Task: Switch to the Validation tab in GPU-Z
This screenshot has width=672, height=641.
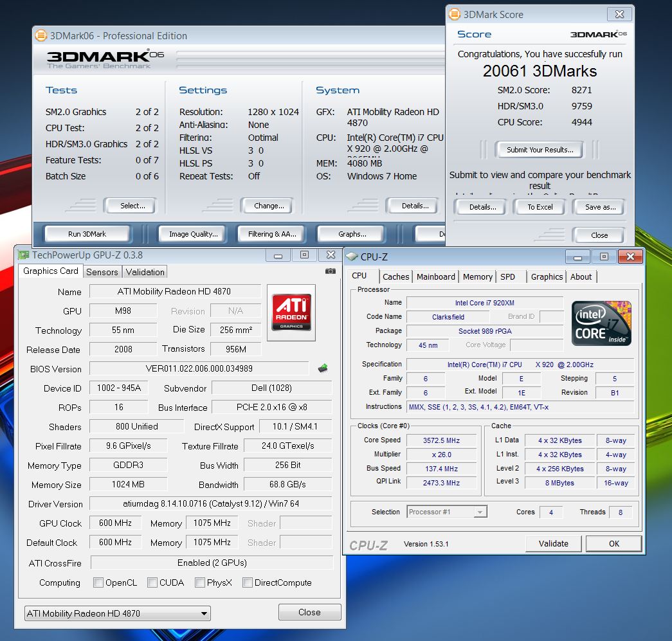Action: (145, 272)
